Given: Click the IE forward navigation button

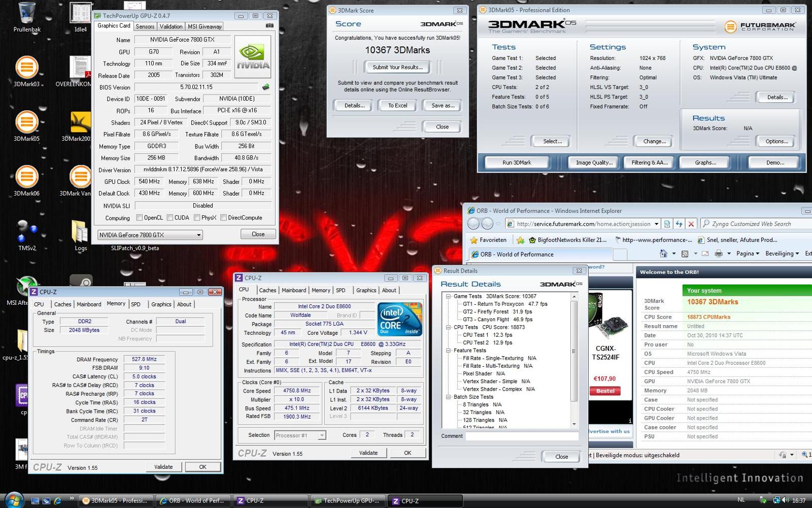Looking at the screenshot, I should point(487,224).
